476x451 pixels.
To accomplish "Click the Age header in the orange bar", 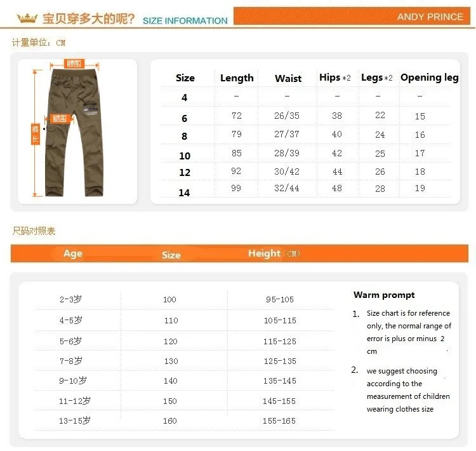I will point(73,253).
